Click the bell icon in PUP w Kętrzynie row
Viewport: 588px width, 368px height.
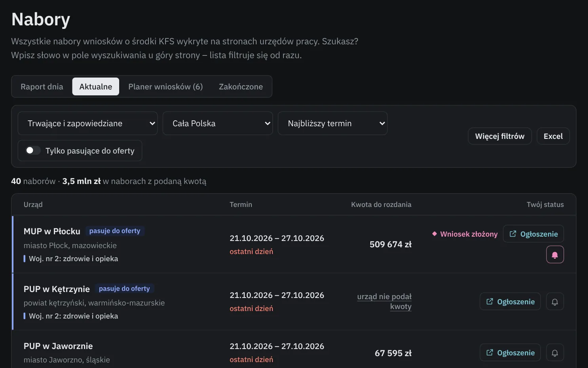click(x=555, y=302)
